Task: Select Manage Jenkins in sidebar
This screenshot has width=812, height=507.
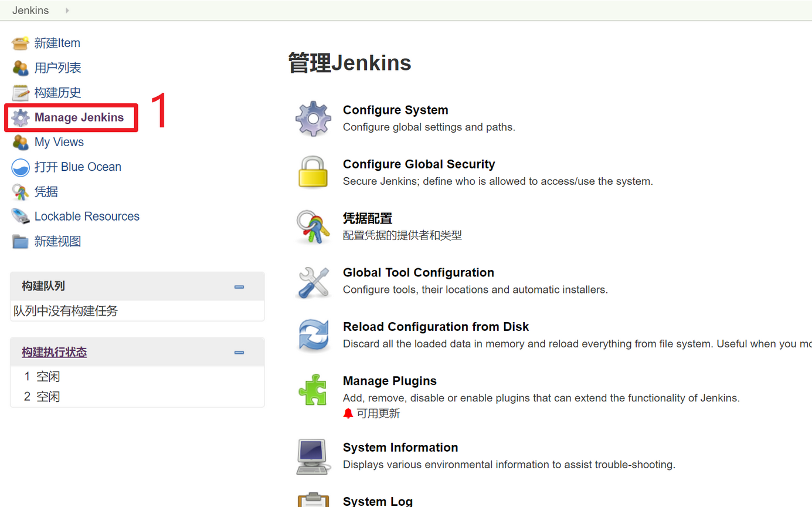Action: [x=79, y=117]
